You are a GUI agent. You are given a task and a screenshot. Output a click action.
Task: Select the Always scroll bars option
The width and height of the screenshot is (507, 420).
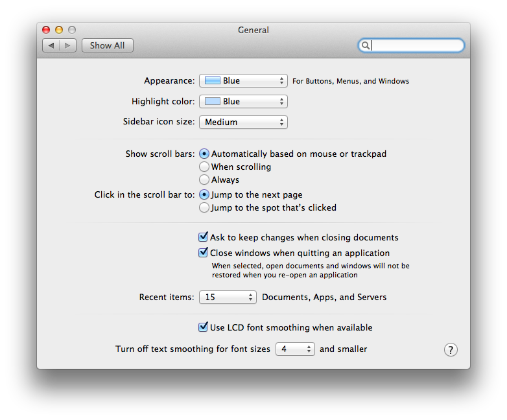(219, 180)
